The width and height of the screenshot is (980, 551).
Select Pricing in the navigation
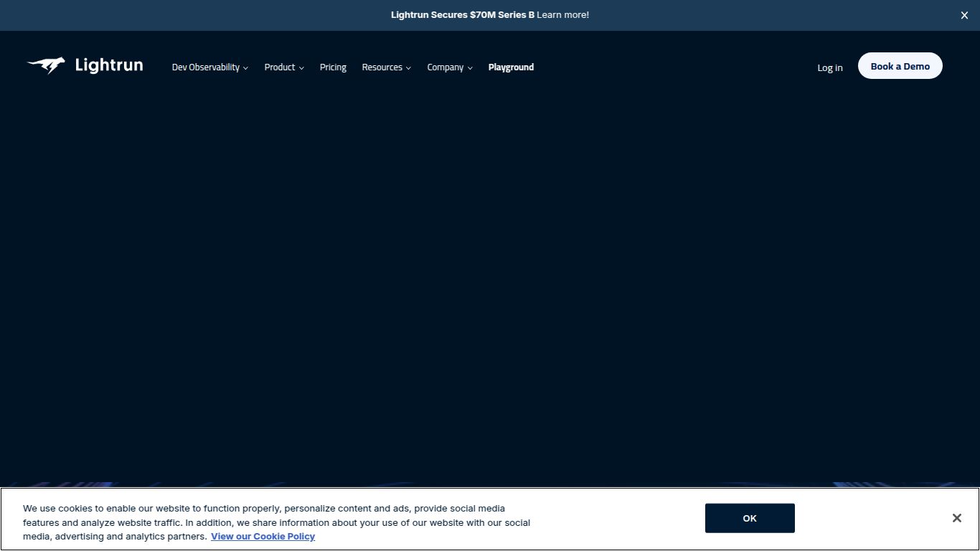pyautogui.click(x=333, y=67)
